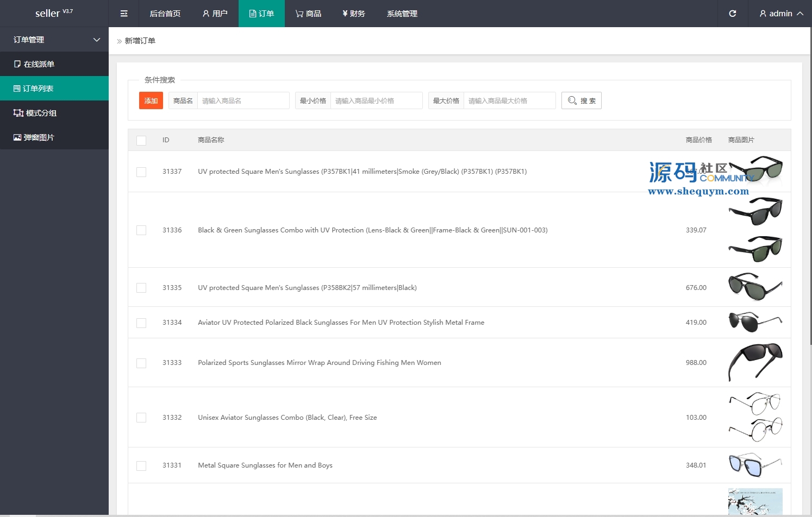The width and height of the screenshot is (812, 517).
Task: Click the 新增订单 breadcrumb
Action: 140,41
